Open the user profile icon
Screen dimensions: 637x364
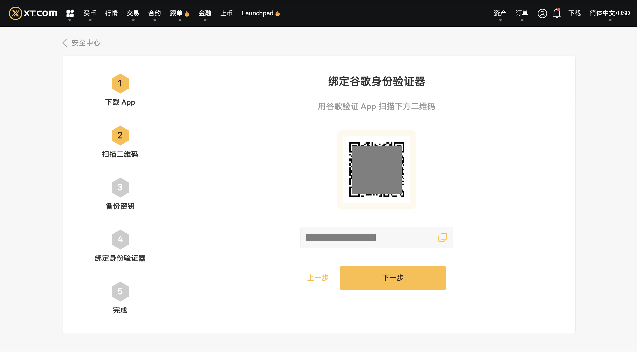542,13
